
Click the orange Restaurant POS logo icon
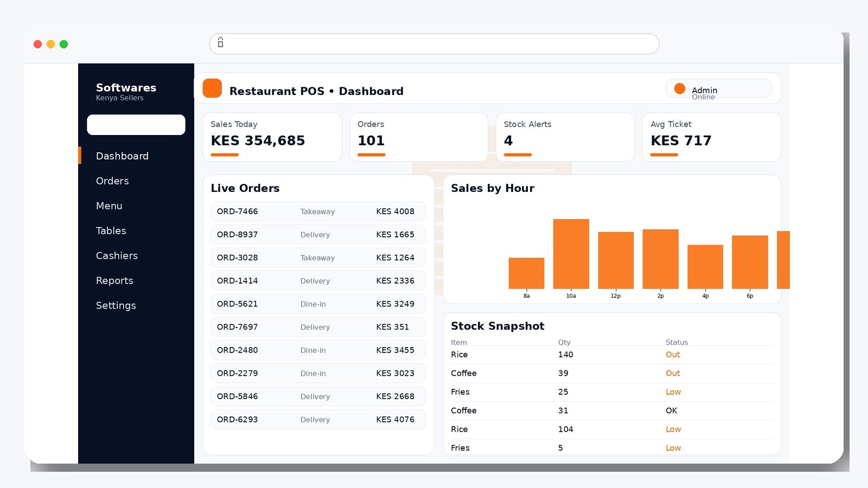point(212,88)
